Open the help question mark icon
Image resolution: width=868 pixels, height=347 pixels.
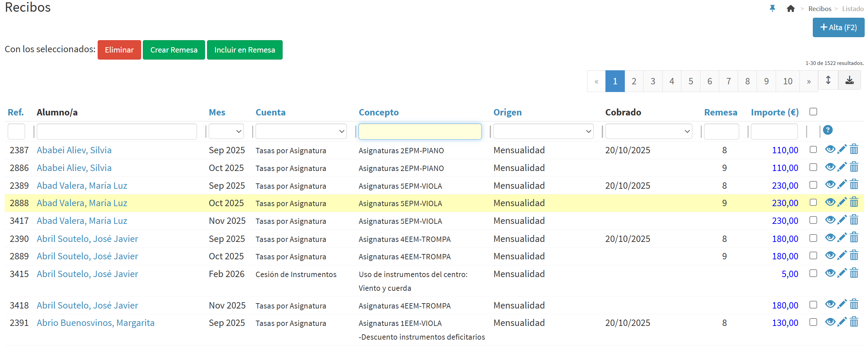coord(828,130)
